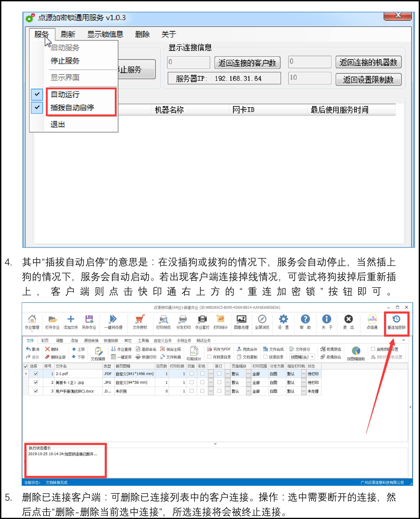Open the 按图幅(合) dropdown

click(312, 357)
